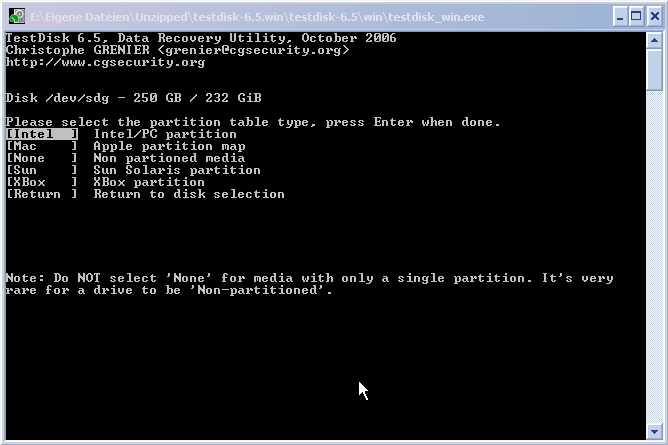
Task: Click the vertical scrollbar thumb
Action: 654,69
